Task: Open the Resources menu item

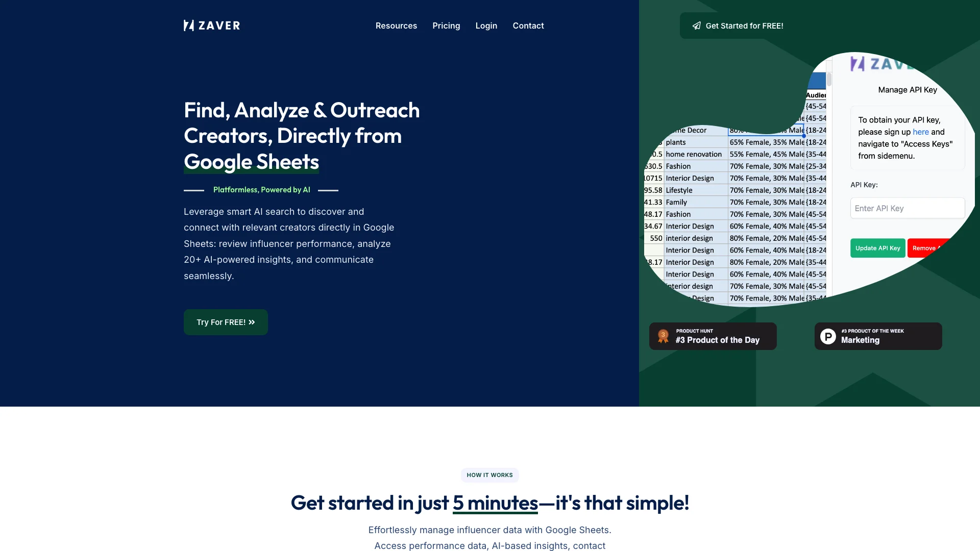Action: pyautogui.click(x=396, y=26)
